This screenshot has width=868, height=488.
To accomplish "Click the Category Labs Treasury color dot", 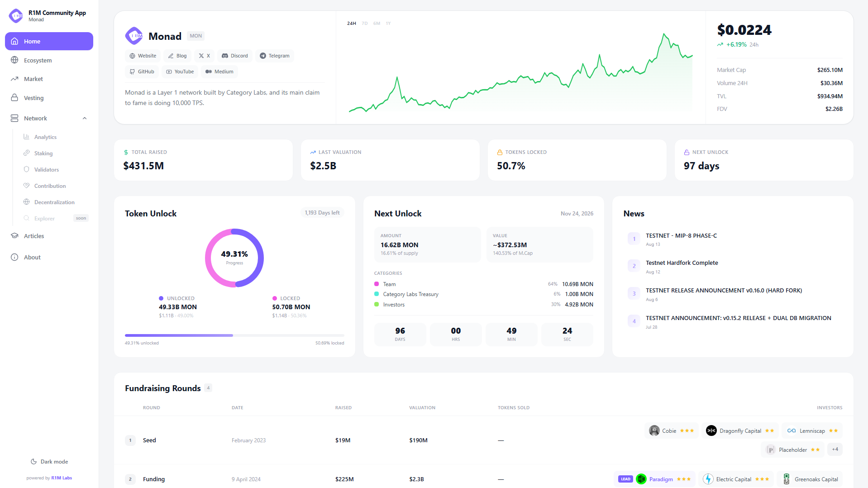I will [x=377, y=294].
